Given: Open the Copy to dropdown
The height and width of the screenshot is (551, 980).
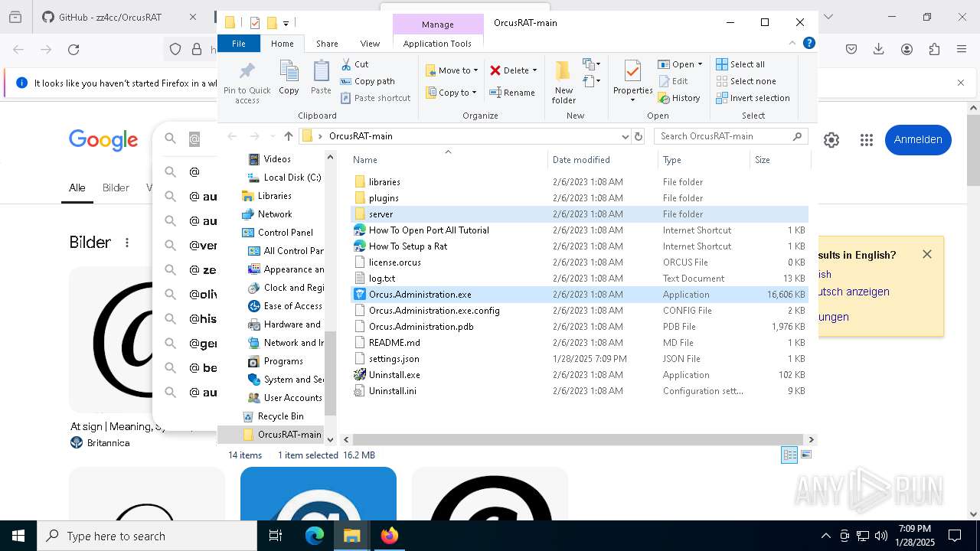Looking at the screenshot, I should [451, 93].
